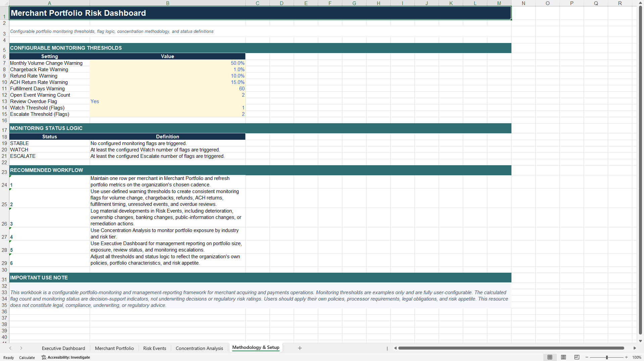Select the WATCH status cell
644x361 pixels.
click(x=49, y=150)
